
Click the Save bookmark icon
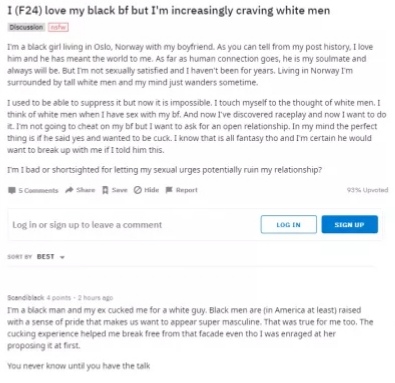105,190
